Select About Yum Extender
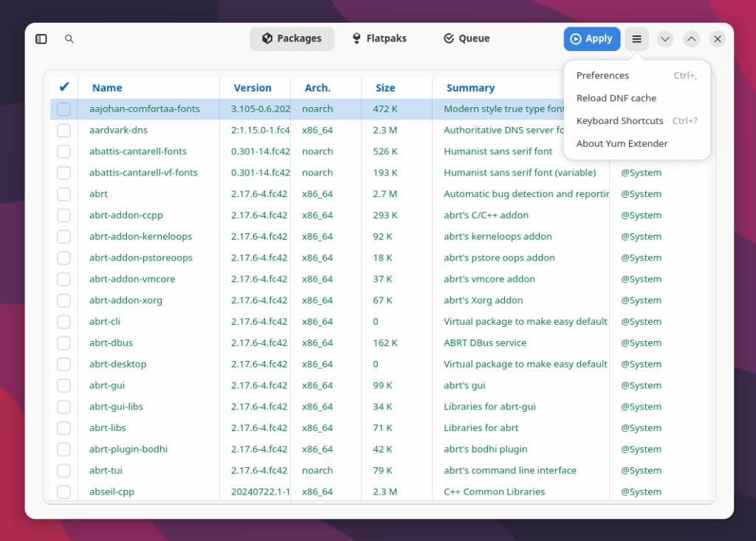This screenshot has width=756, height=541. (622, 144)
